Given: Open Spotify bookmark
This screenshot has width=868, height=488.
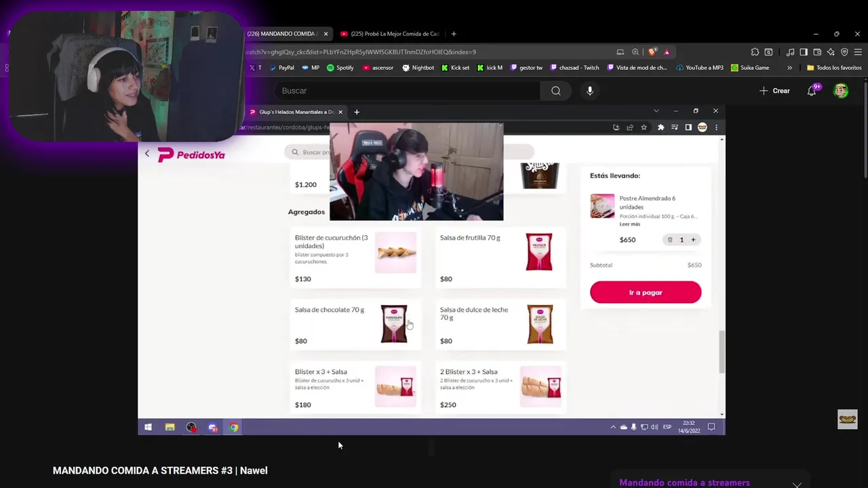Looking at the screenshot, I should pos(340,68).
